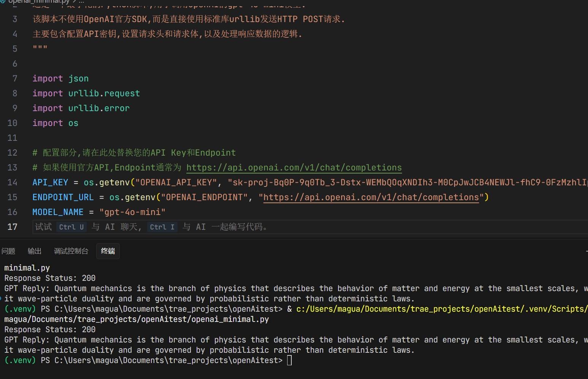Click the blue command marker in the terminal gutter
The height and width of the screenshot is (379, 588).
[1, 299]
